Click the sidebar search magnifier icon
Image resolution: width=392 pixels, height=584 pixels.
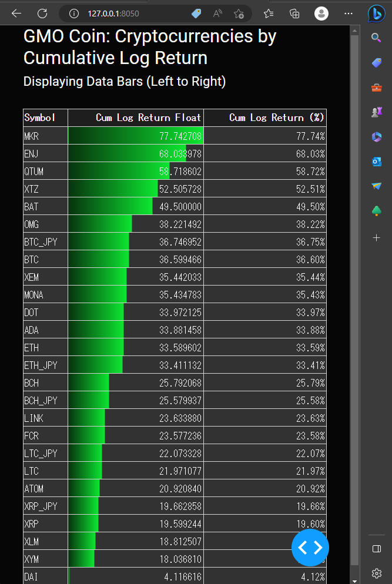click(x=377, y=38)
